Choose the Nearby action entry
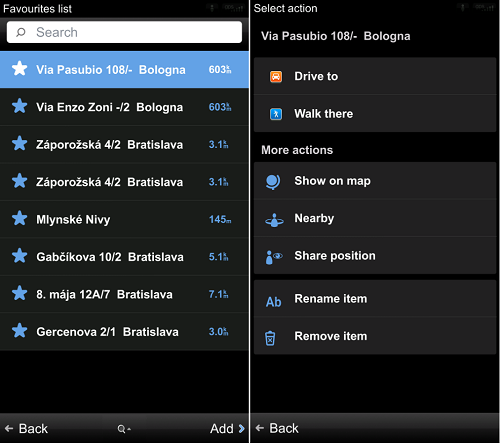The width and height of the screenshot is (500, 444). click(375, 218)
